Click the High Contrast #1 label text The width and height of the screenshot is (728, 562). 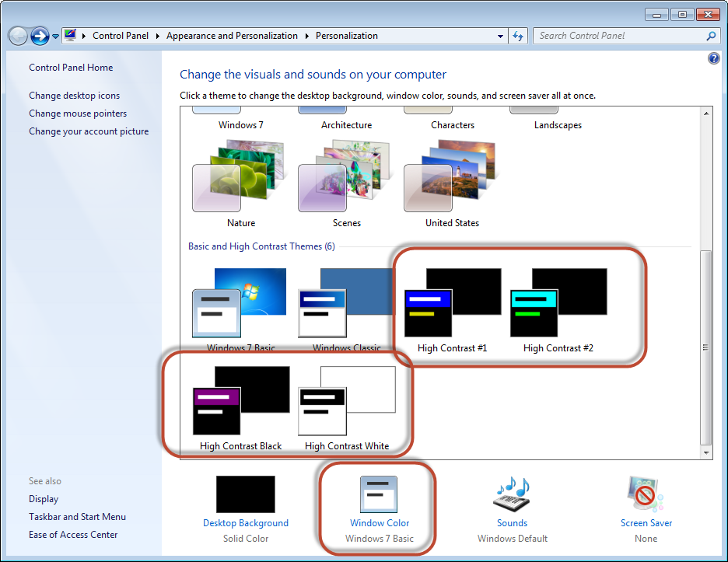[x=453, y=348]
